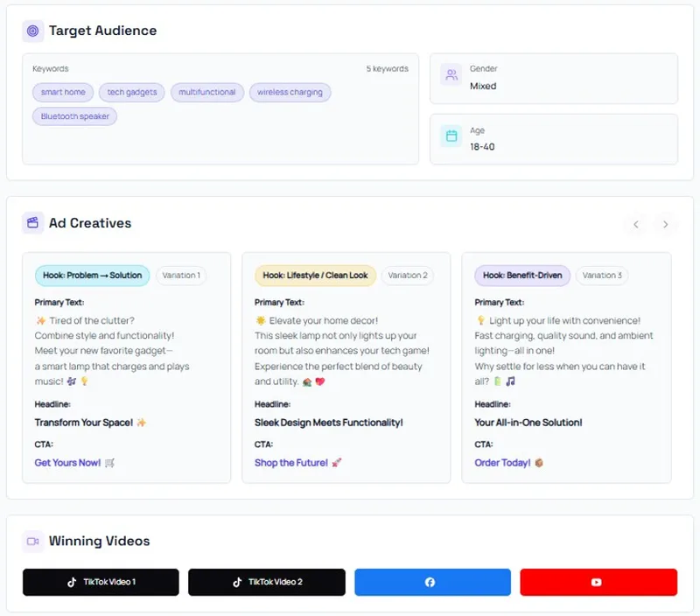Click the Hook: Benefit-Driven badge
This screenshot has height=616, width=700.
click(522, 276)
